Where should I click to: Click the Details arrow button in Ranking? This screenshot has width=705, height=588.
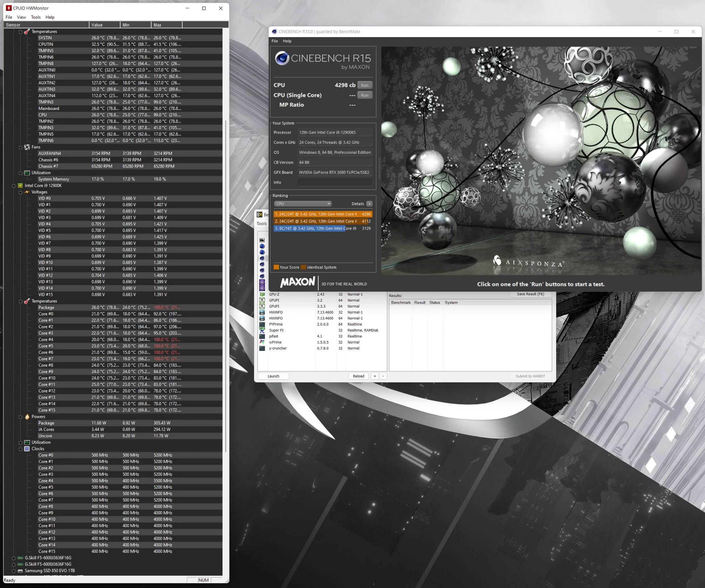point(369,204)
